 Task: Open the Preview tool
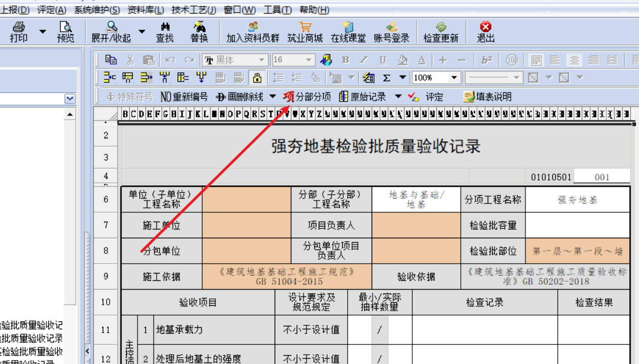coord(65,32)
